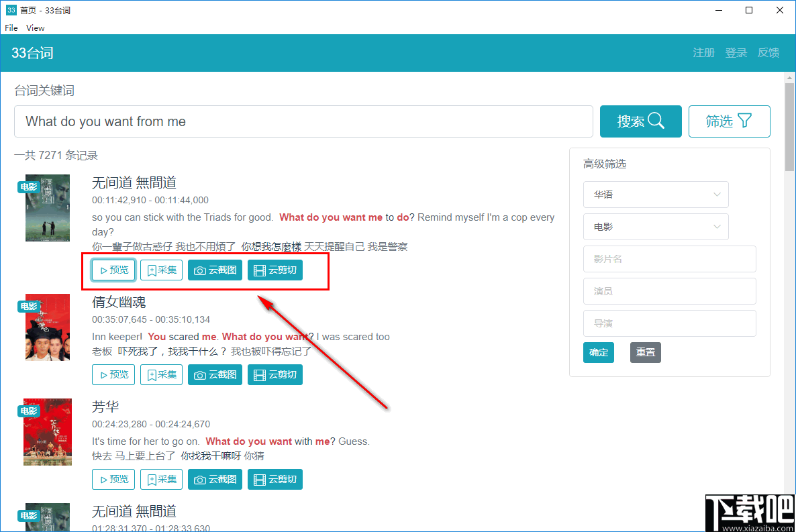
Task: Click the keyword search input field
Action: pyautogui.click(x=303, y=121)
